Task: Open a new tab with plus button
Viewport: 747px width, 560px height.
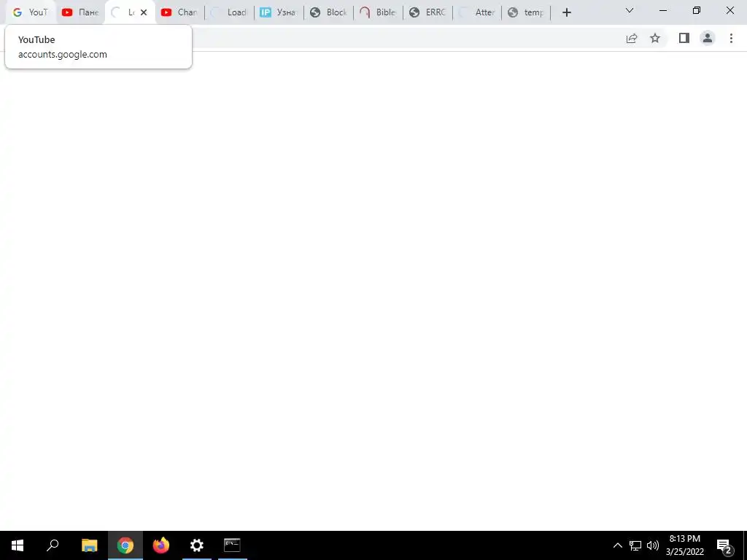Action: [566, 12]
